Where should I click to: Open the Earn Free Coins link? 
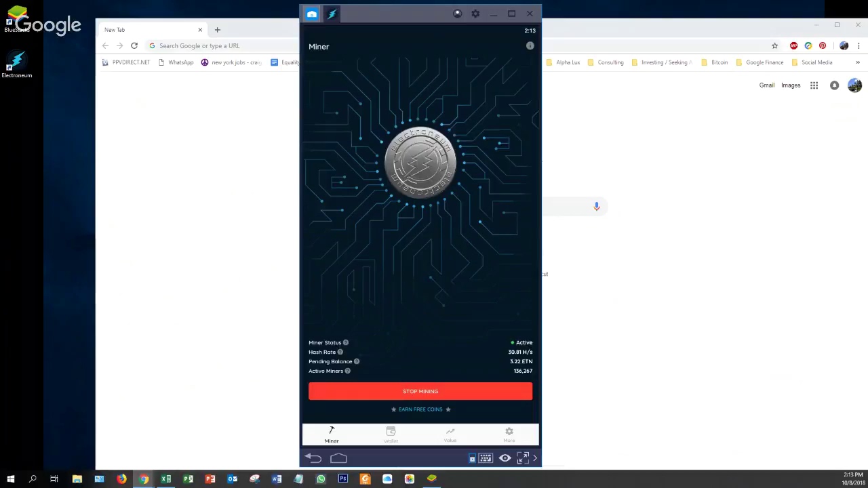pos(420,409)
